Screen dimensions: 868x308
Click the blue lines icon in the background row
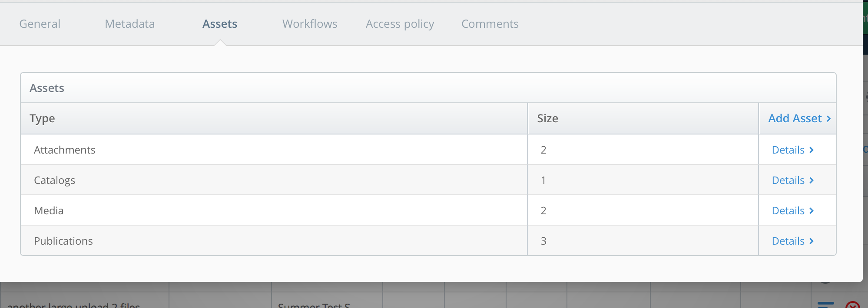click(x=825, y=305)
